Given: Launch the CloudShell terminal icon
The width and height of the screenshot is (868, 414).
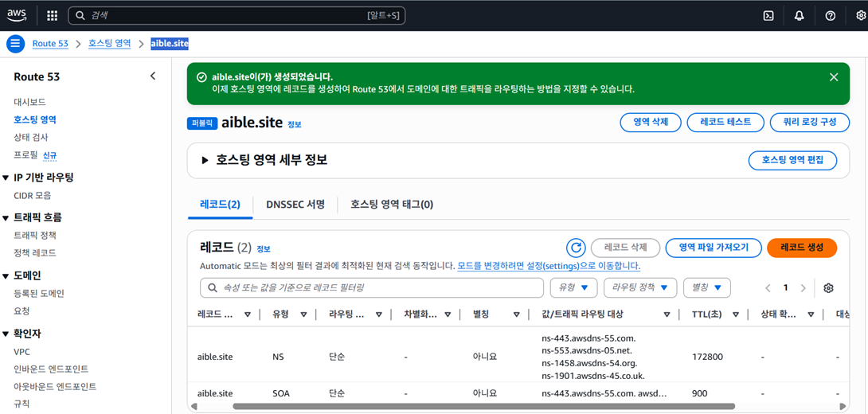Looking at the screenshot, I should (x=768, y=15).
